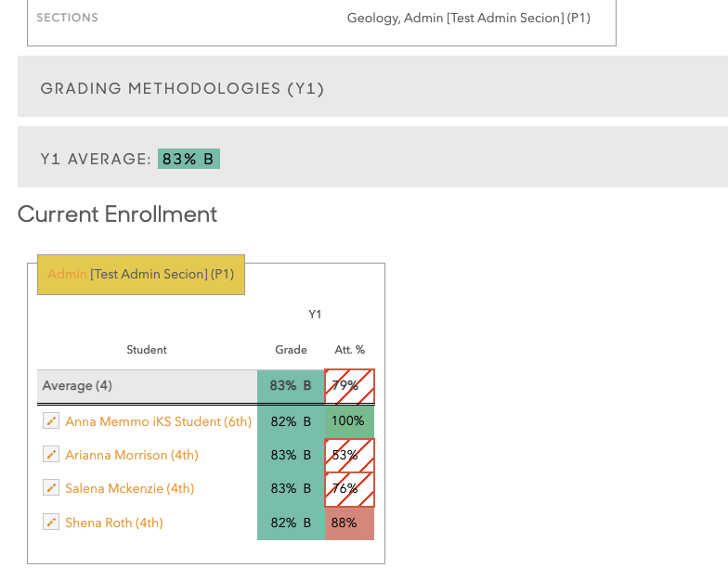728x581 pixels.
Task: Click edit pencil icon beside Anna Memmo
Action: click(x=51, y=421)
